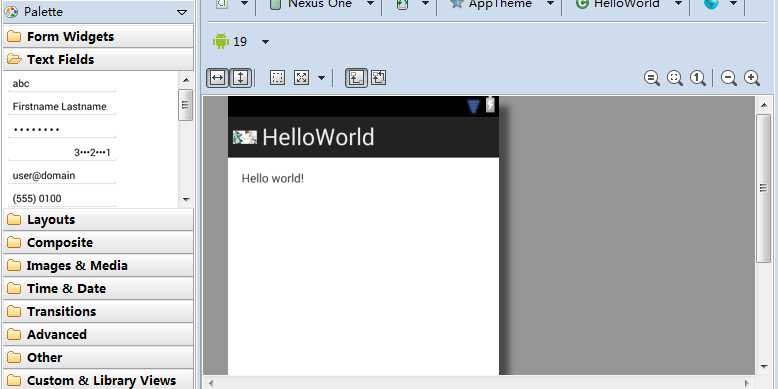Toggle fill height layout button
Screen dimensions: 778x389
(241, 78)
